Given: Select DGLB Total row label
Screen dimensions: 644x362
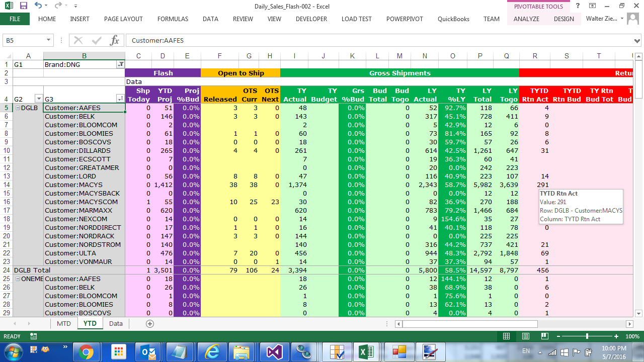Looking at the screenshot, I should pyautogui.click(x=33, y=270).
